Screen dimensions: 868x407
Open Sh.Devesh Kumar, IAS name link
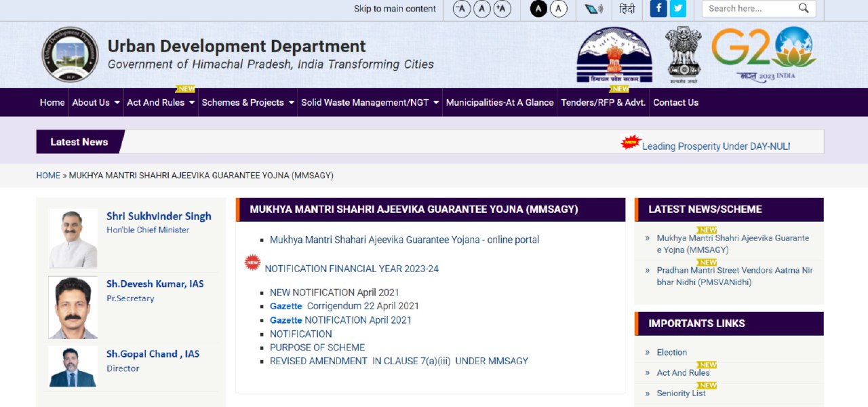pos(155,284)
